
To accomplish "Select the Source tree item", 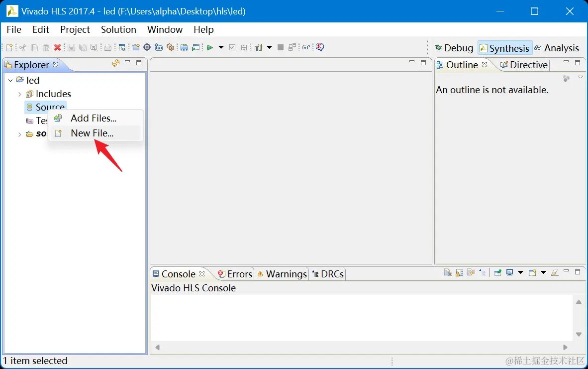I will (x=46, y=108).
